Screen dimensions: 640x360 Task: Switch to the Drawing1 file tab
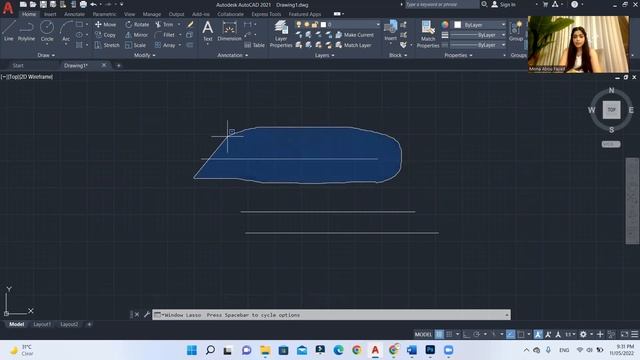pyautogui.click(x=76, y=65)
